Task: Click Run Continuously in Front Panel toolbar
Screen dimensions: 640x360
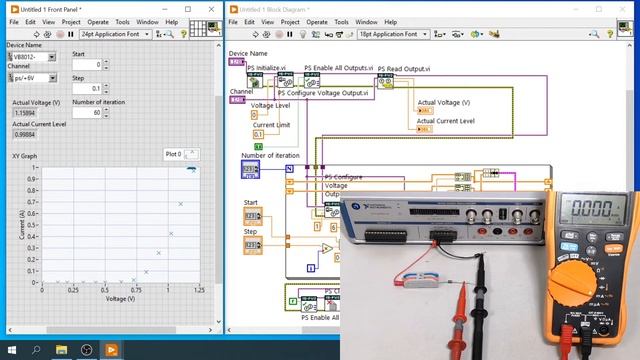Action: tap(47, 34)
